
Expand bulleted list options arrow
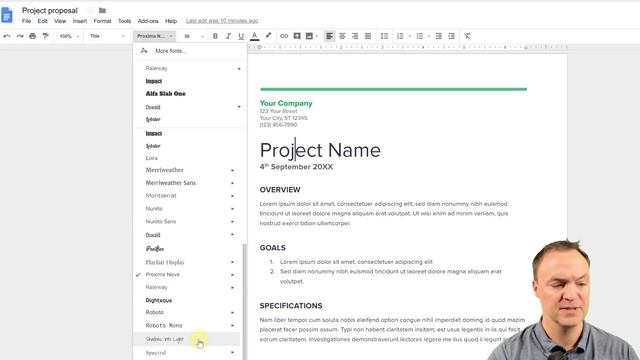[429, 36]
